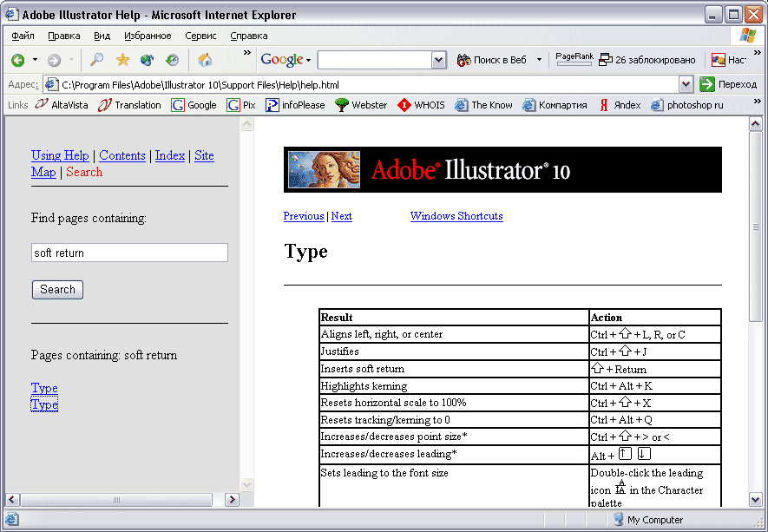Open the Search magnifier toolbar icon

97,60
